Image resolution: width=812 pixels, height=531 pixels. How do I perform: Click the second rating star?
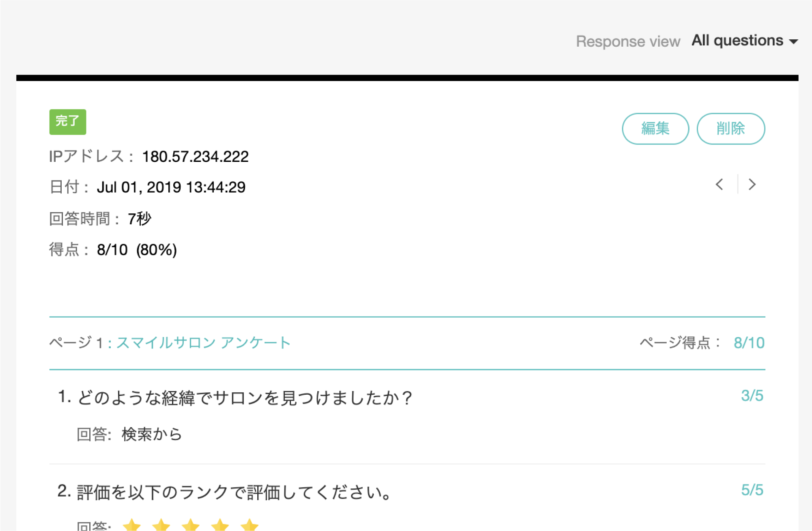click(x=161, y=525)
